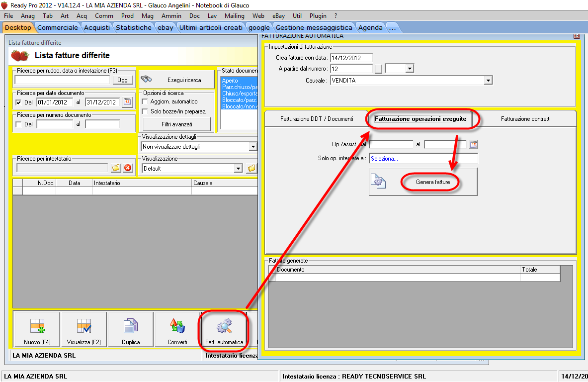588x382 pixels.
Task: Expand the Causale VENDITA dropdown
Action: (488, 80)
